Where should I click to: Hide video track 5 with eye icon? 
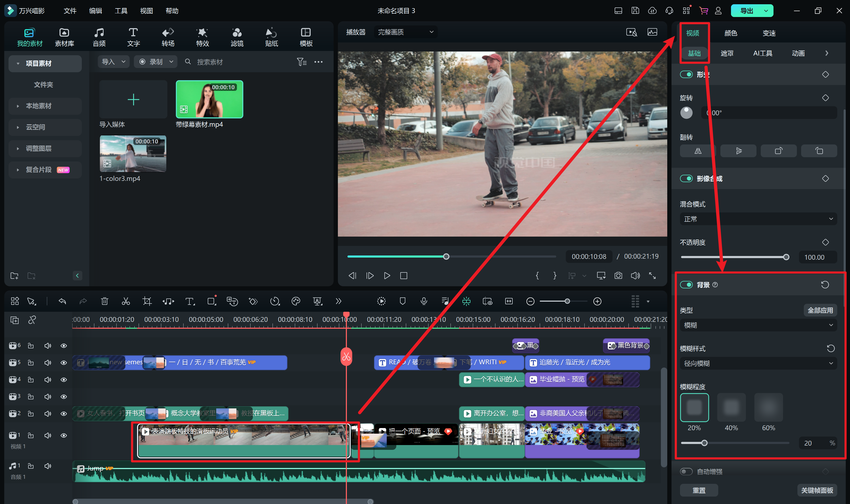(63, 363)
